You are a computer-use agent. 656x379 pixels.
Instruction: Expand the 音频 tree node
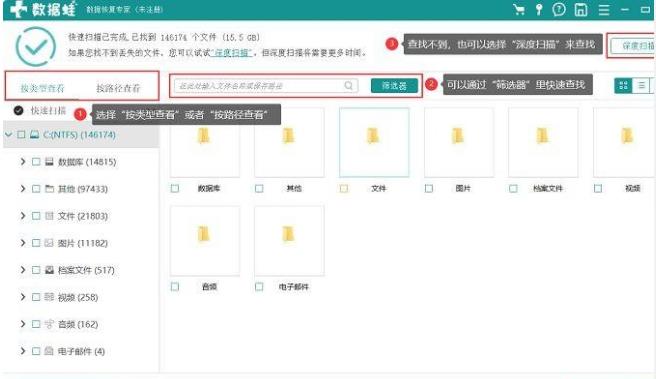23,324
